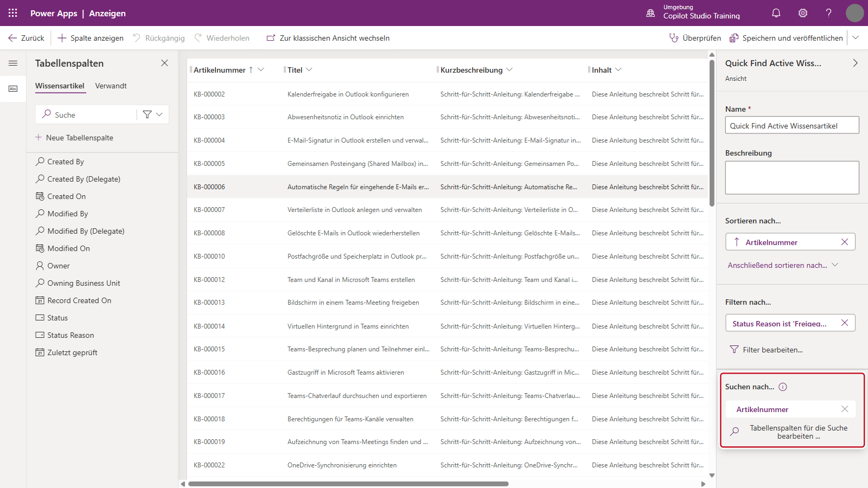Collapse the Quick Find properties pane
This screenshot has width=868, height=488.
point(855,63)
